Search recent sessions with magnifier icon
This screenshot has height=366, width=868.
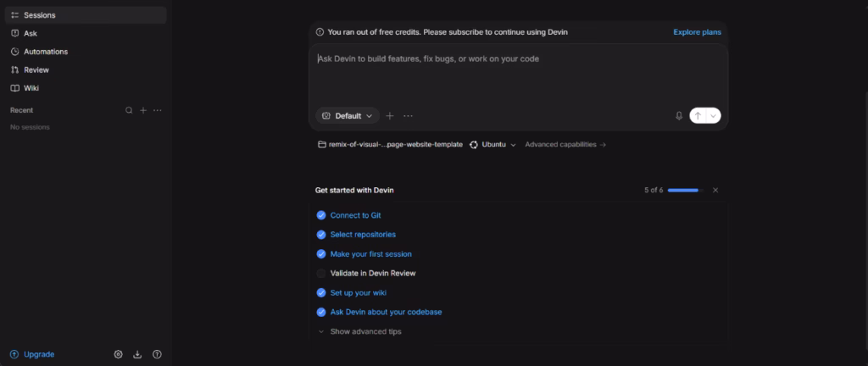[129, 110]
